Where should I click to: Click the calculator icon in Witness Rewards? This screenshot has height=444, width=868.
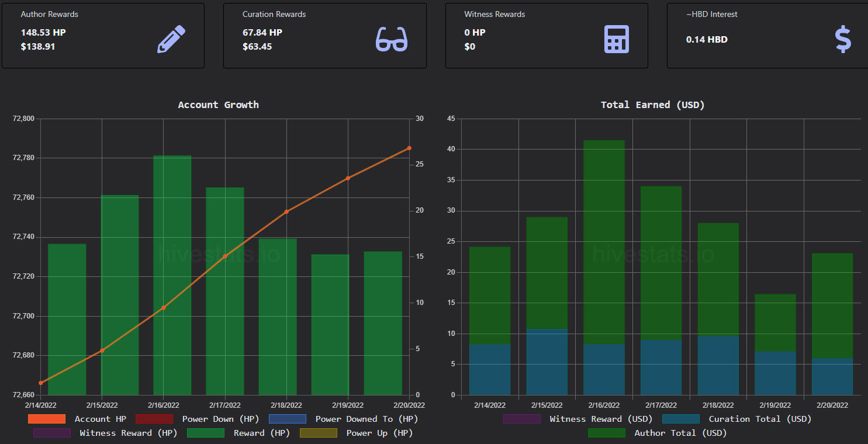(616, 39)
